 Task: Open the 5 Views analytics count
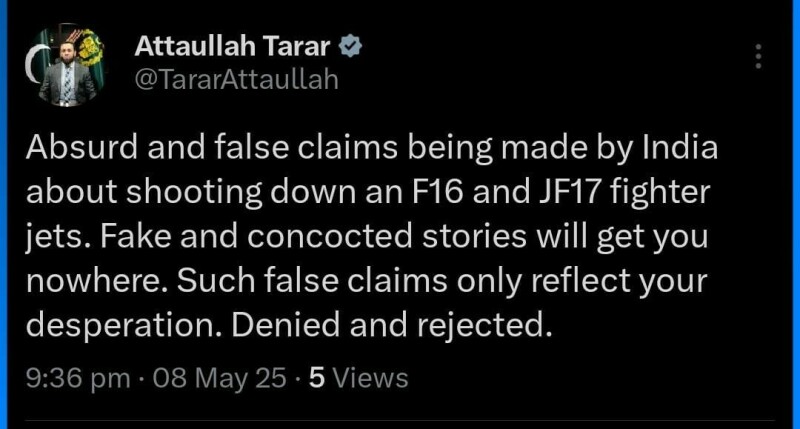(358, 378)
